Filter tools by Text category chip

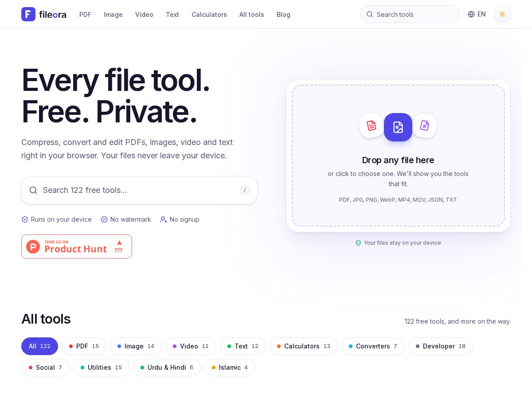coord(243,346)
